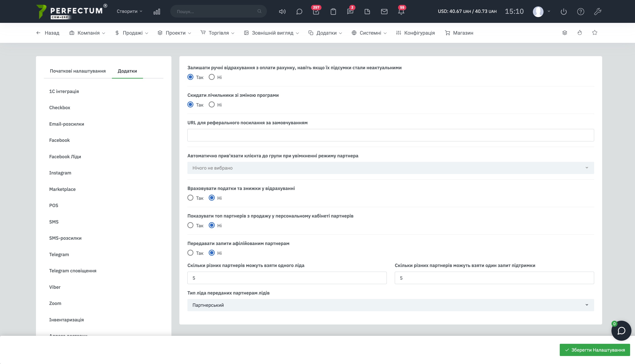Open the 'Продажі' navigation menu
The width and height of the screenshot is (635, 364).
click(132, 33)
